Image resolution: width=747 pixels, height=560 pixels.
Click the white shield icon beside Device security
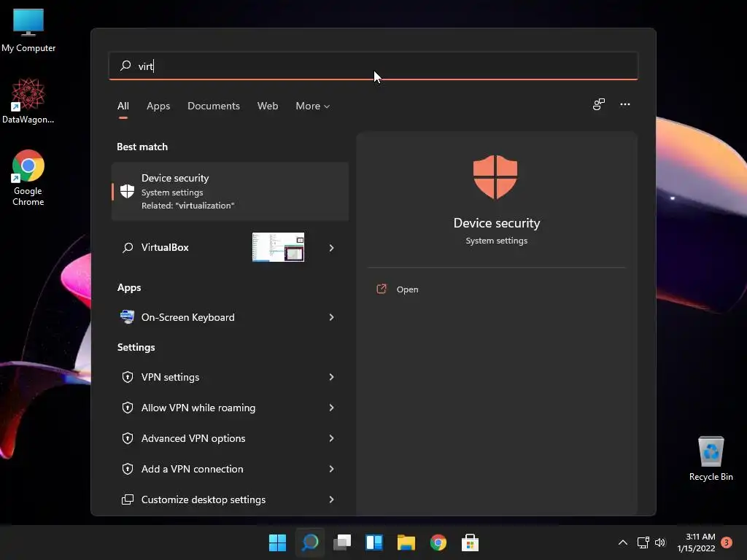[x=127, y=192]
